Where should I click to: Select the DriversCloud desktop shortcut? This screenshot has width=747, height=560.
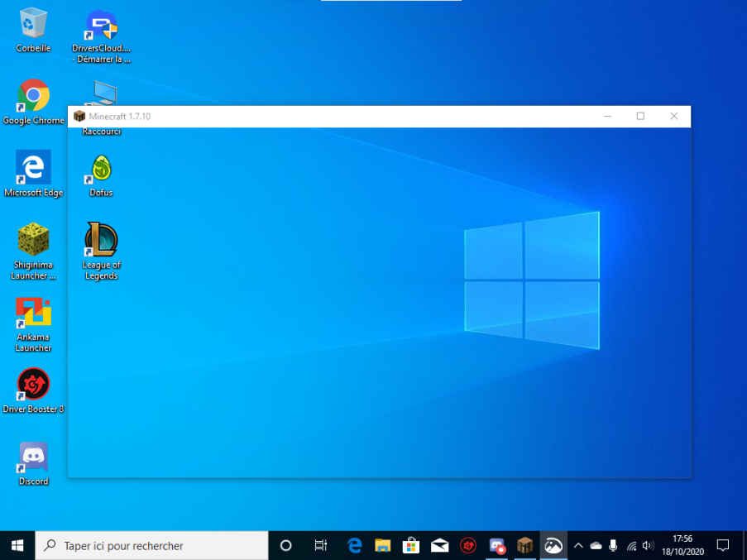[x=102, y=36]
